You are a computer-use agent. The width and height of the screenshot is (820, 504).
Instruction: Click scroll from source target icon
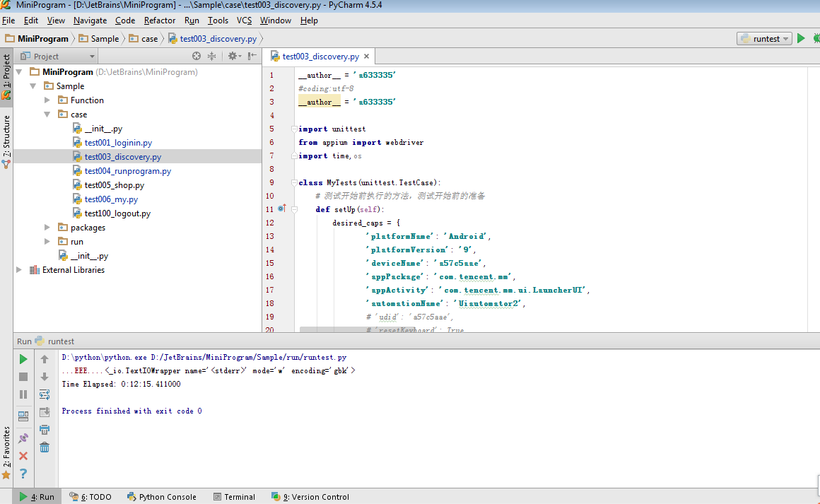pos(196,56)
